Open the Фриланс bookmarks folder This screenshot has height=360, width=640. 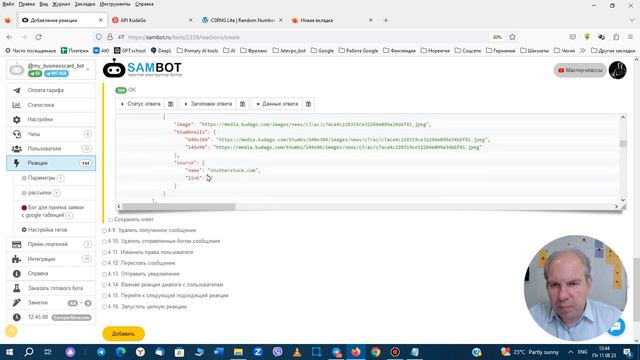[253, 51]
